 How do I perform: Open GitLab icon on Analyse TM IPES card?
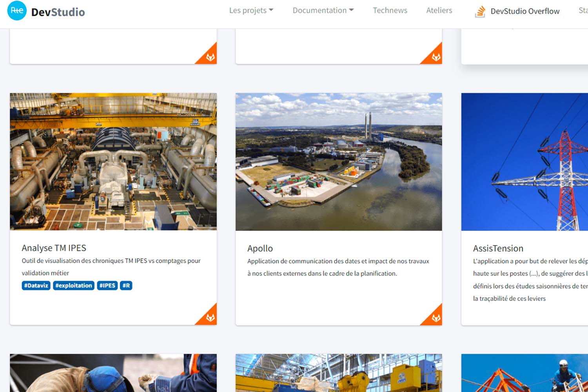[x=210, y=318]
